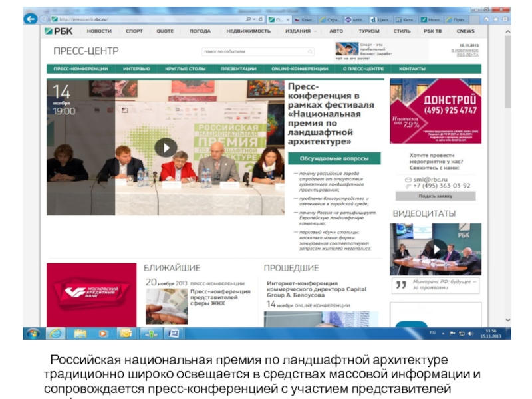Open the CNEWS link
532x399 pixels.
[x=465, y=31]
